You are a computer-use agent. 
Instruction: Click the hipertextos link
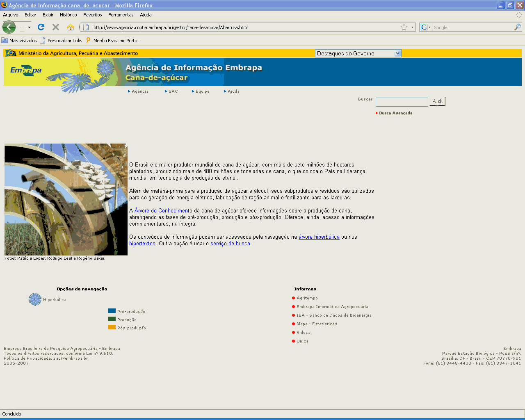(142, 244)
